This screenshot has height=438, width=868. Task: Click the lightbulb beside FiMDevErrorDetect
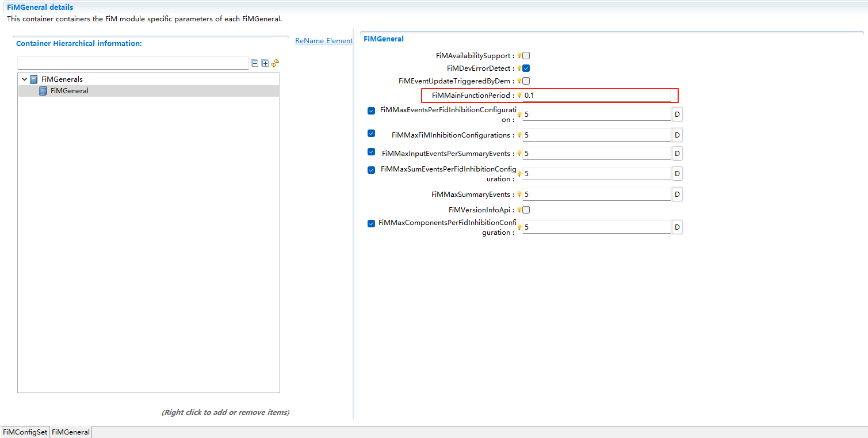tap(519, 68)
